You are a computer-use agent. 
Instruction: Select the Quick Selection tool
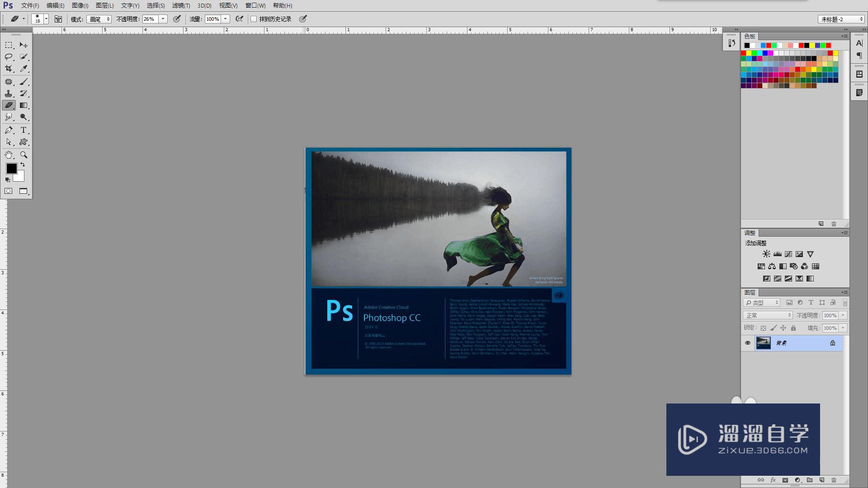click(x=24, y=57)
